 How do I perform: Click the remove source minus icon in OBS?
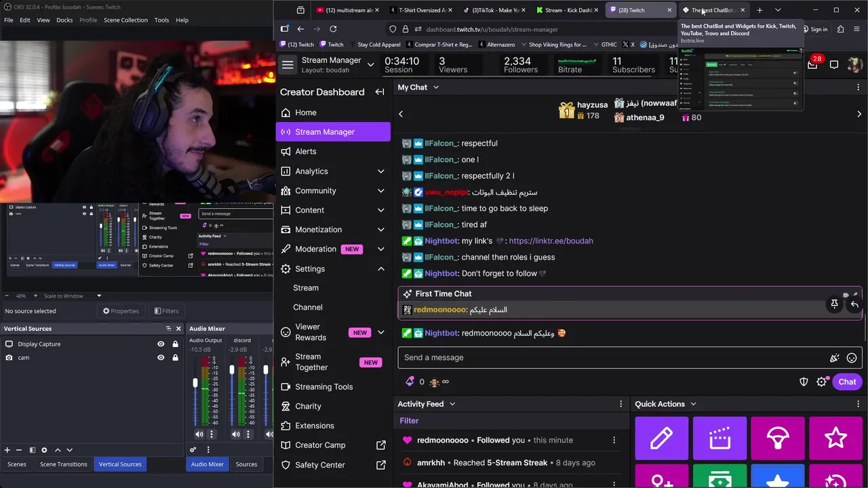point(19,450)
